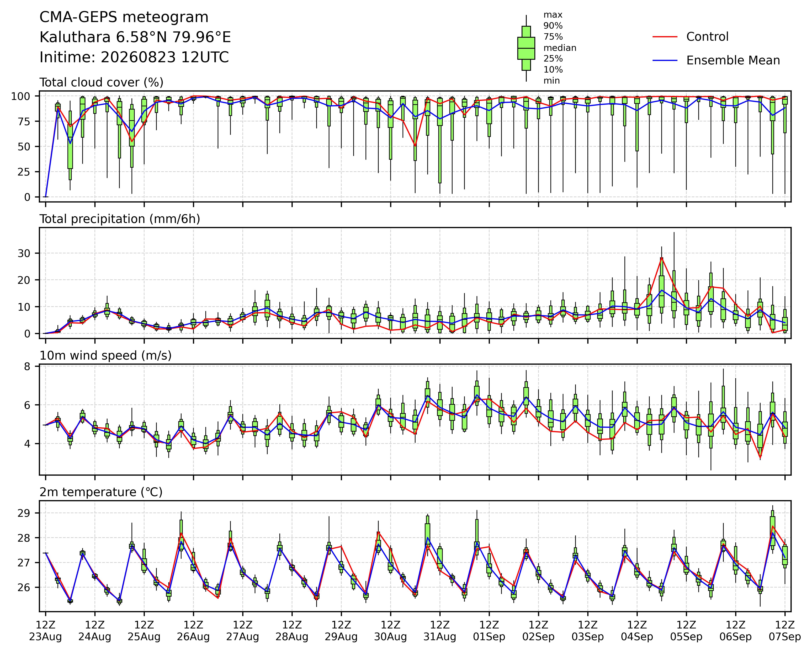The width and height of the screenshot is (812, 653).
Task: Click the 12Z 01Sep axis label
Action: [x=489, y=631]
